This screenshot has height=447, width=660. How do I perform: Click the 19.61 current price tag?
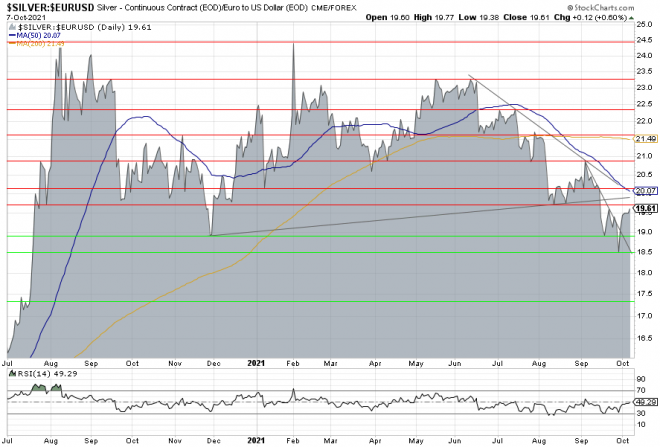[x=645, y=209]
